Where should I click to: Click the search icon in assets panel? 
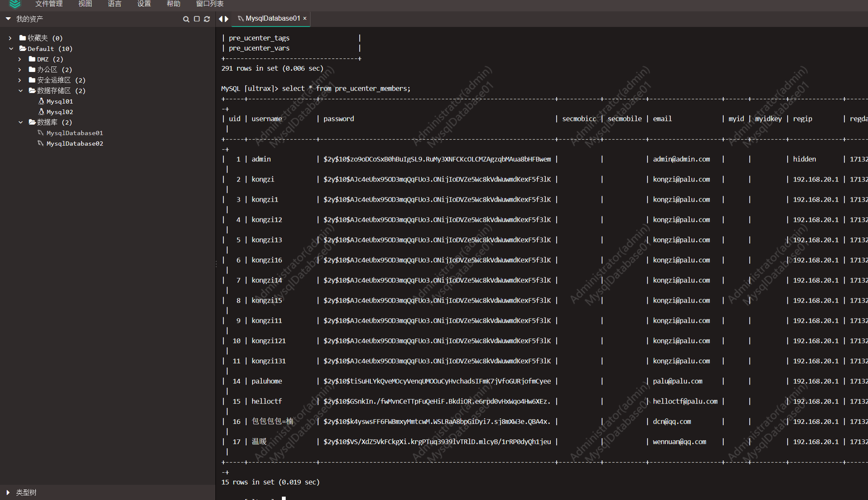186,19
